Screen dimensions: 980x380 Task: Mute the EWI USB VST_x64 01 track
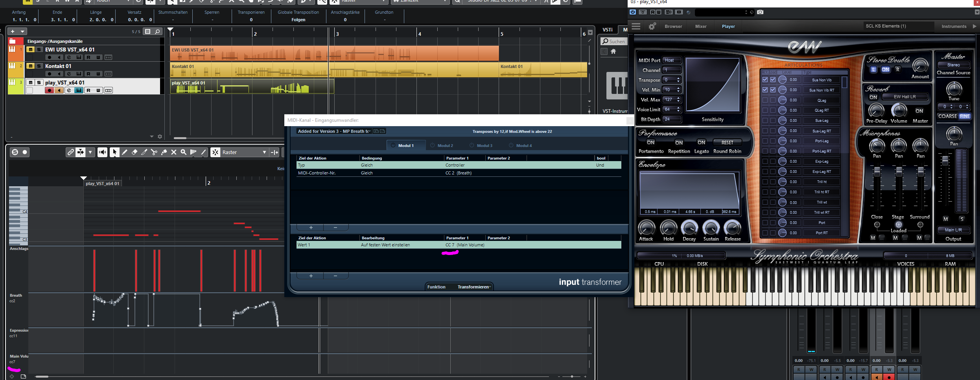[x=30, y=50]
